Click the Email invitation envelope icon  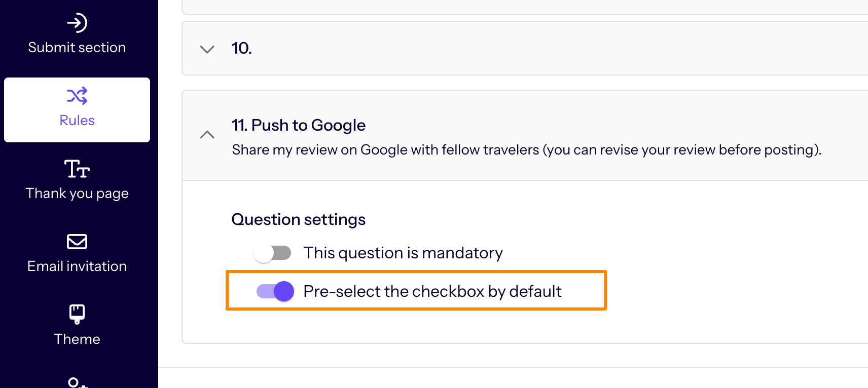77,242
